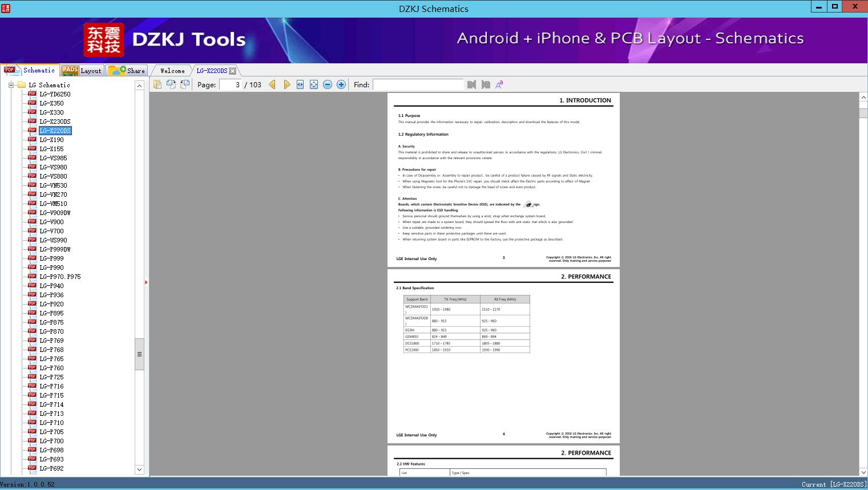Click the PDF icon beside LG-P760
The height and width of the screenshot is (490, 868).
(32, 367)
